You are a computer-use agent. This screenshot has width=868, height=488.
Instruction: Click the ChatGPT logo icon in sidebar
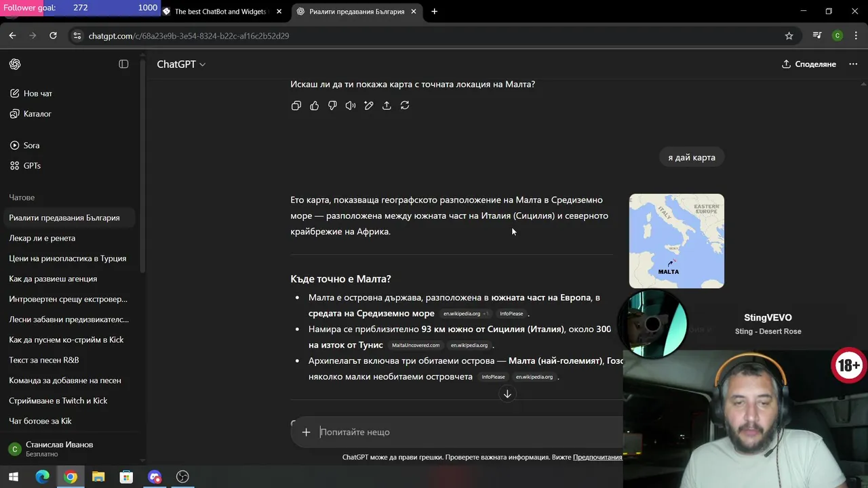click(15, 64)
